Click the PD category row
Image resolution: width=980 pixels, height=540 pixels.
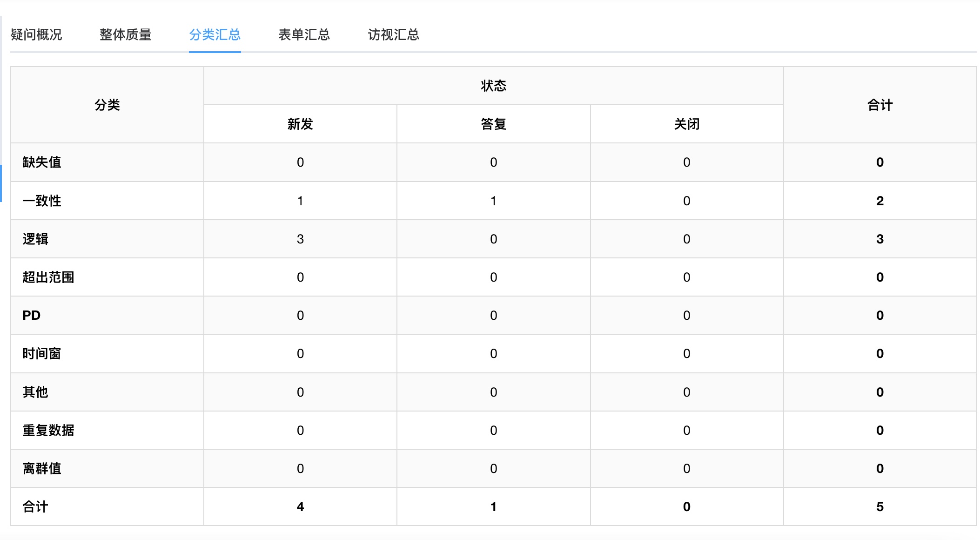[x=31, y=315]
